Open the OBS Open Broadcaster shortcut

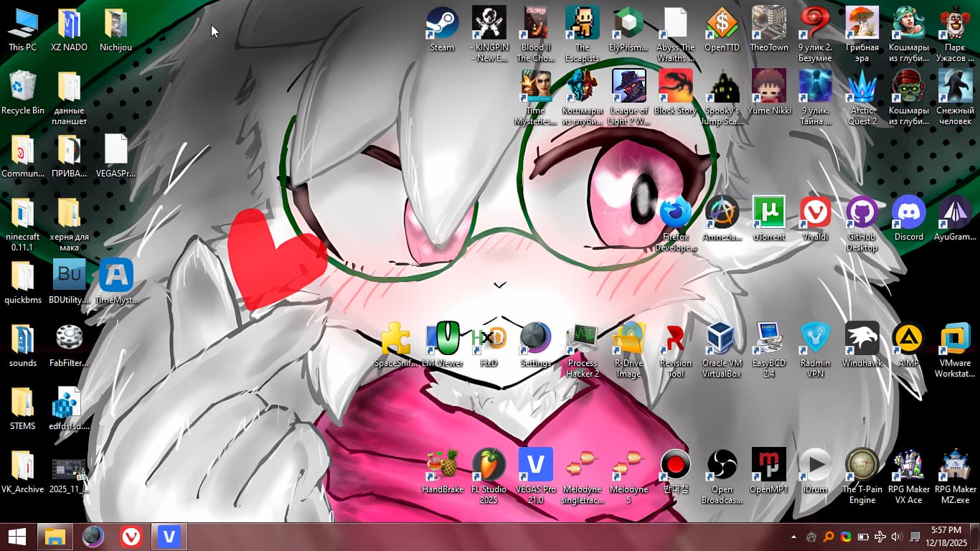coord(722,465)
